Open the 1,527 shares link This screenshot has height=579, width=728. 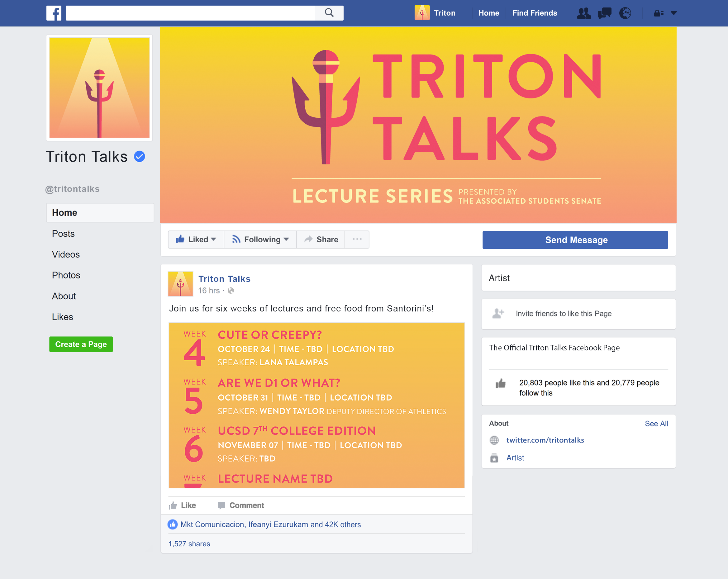pyautogui.click(x=189, y=543)
